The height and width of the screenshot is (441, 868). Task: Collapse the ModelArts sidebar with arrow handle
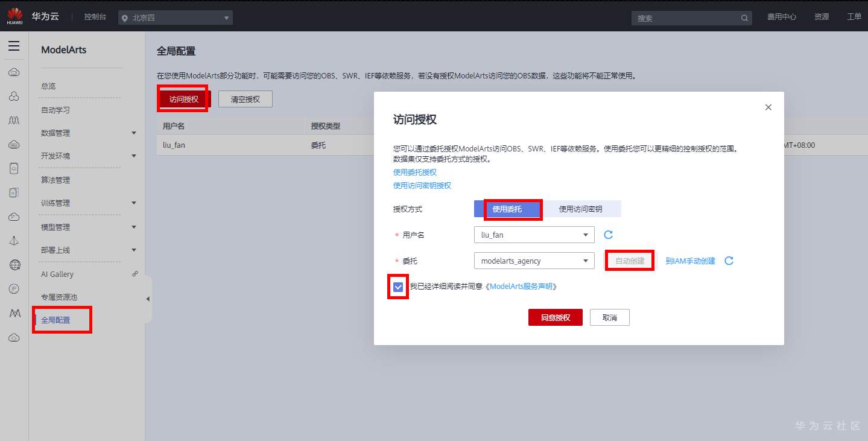coord(148,299)
